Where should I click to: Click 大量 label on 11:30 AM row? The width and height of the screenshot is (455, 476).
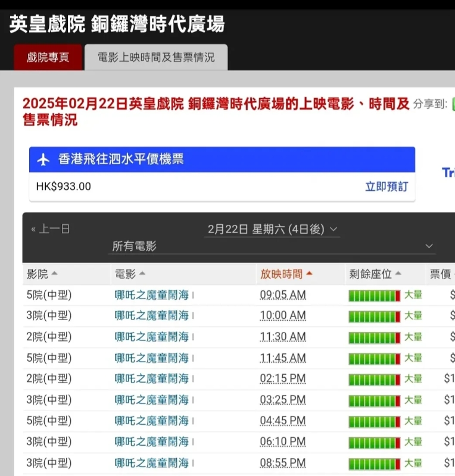click(413, 337)
